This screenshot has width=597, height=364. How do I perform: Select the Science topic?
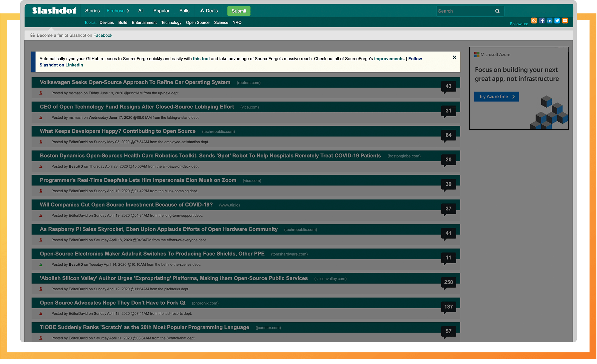pyautogui.click(x=221, y=23)
